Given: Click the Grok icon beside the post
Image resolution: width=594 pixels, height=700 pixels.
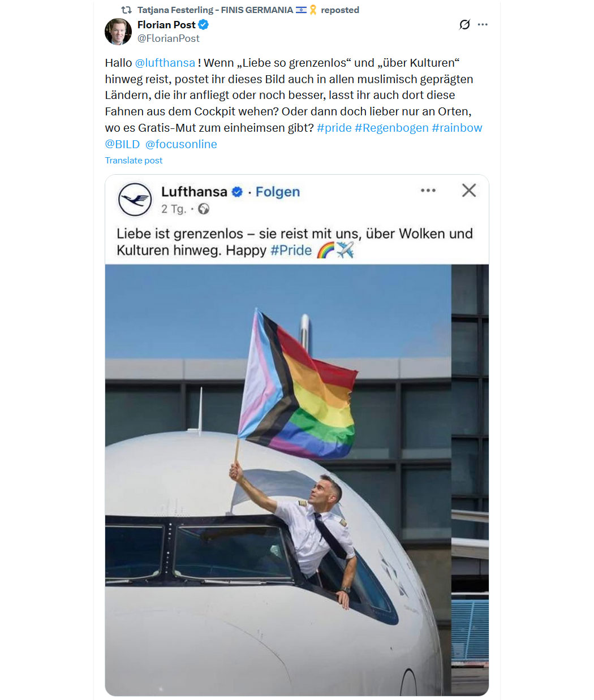Looking at the screenshot, I should (x=464, y=24).
